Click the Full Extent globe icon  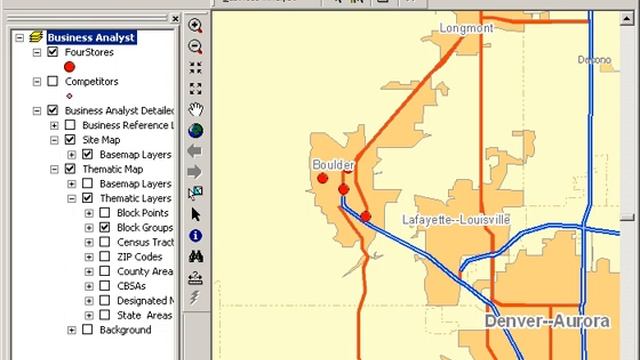pyautogui.click(x=196, y=131)
